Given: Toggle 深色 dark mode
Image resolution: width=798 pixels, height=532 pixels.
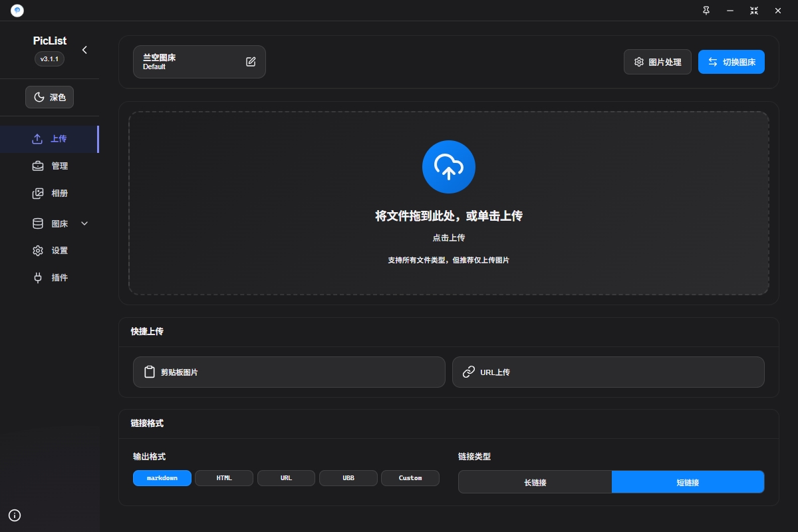Looking at the screenshot, I should (x=49, y=97).
